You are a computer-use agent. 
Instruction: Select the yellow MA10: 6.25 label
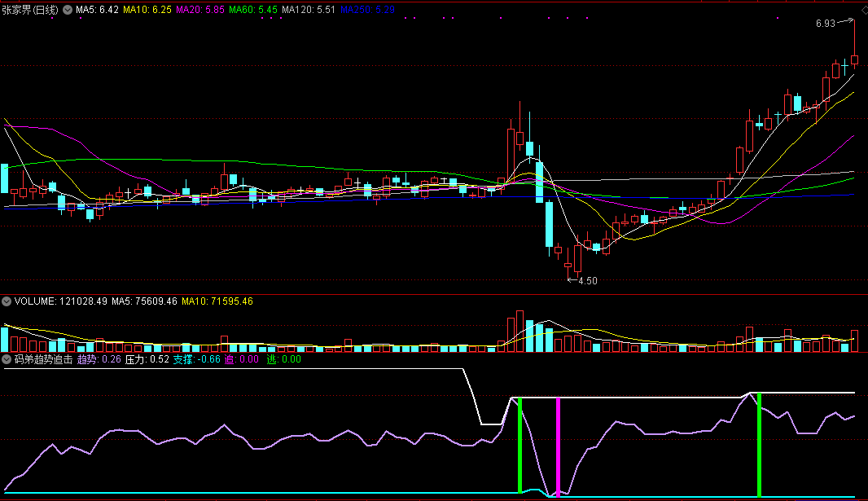tap(147, 10)
